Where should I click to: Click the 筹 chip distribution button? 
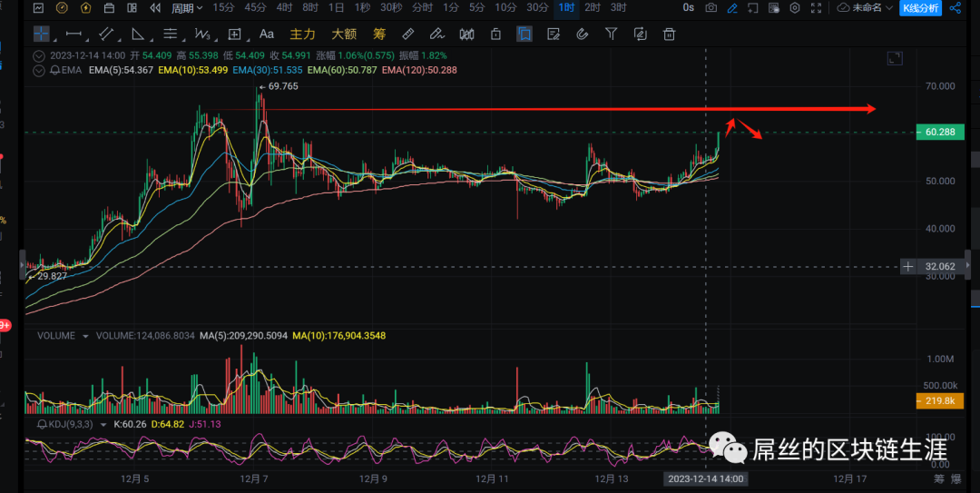[x=379, y=34]
